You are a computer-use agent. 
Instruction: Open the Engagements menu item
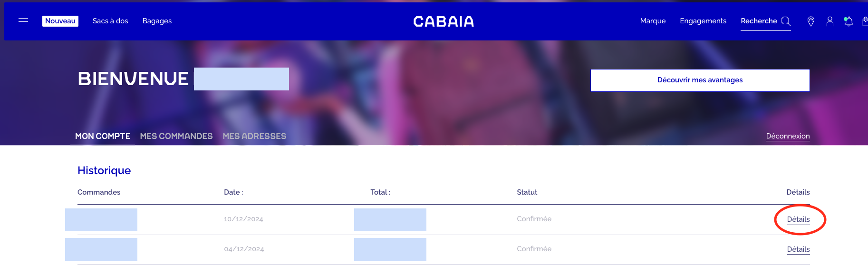coord(703,21)
